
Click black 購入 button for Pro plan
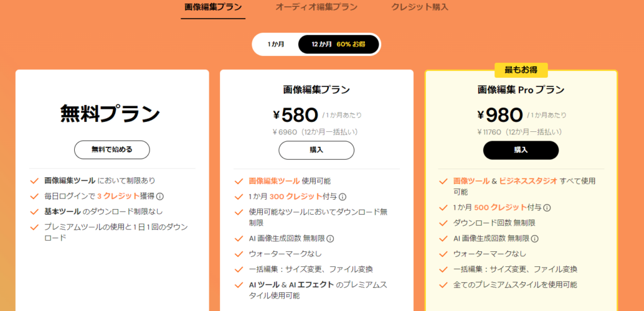point(521,150)
